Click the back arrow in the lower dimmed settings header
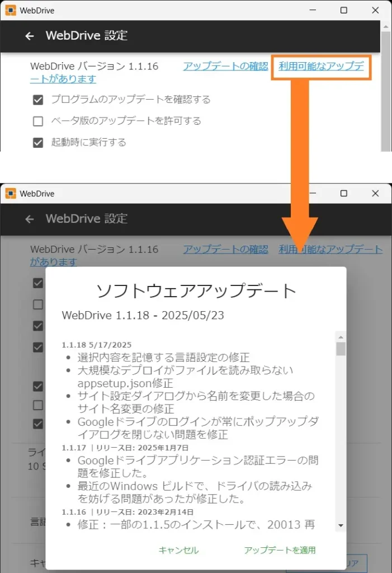 click(30, 219)
